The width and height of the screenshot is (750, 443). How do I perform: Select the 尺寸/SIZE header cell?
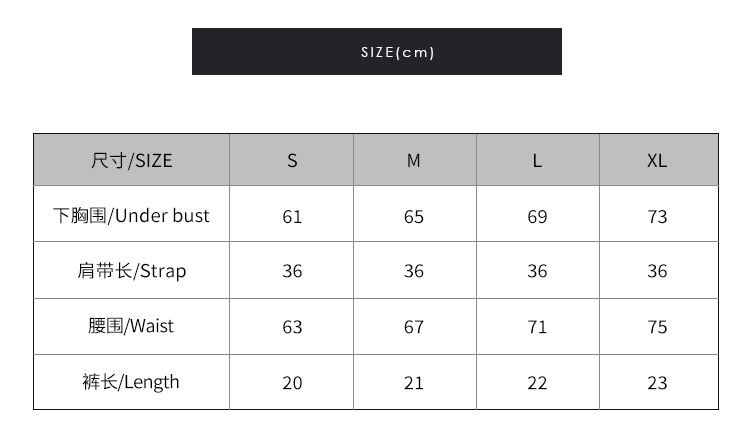(x=131, y=160)
